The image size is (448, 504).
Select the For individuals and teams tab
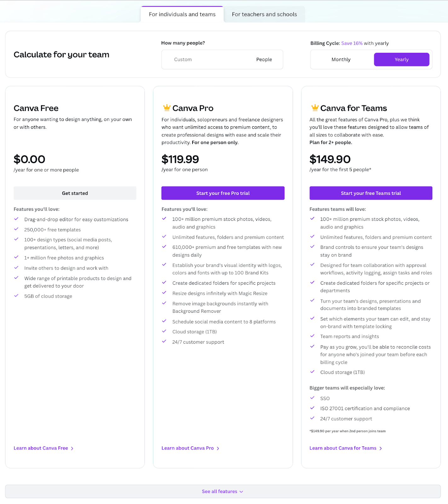182,14
